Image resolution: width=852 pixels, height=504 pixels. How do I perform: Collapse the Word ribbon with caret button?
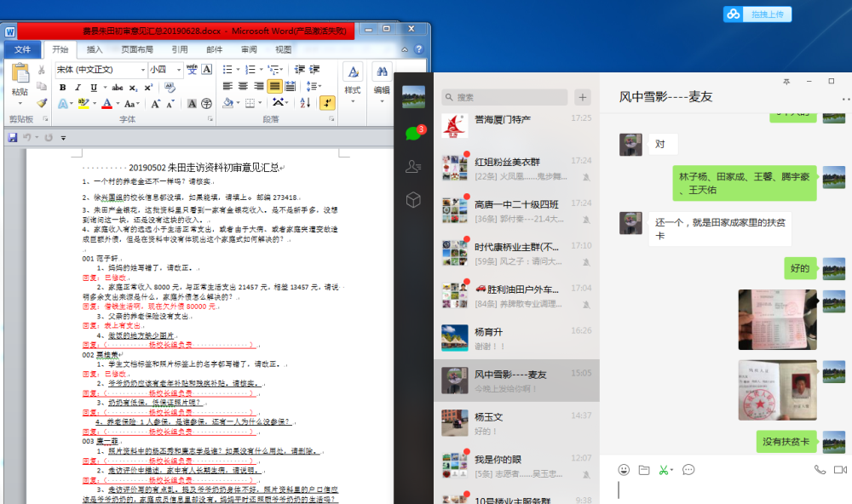(x=405, y=49)
